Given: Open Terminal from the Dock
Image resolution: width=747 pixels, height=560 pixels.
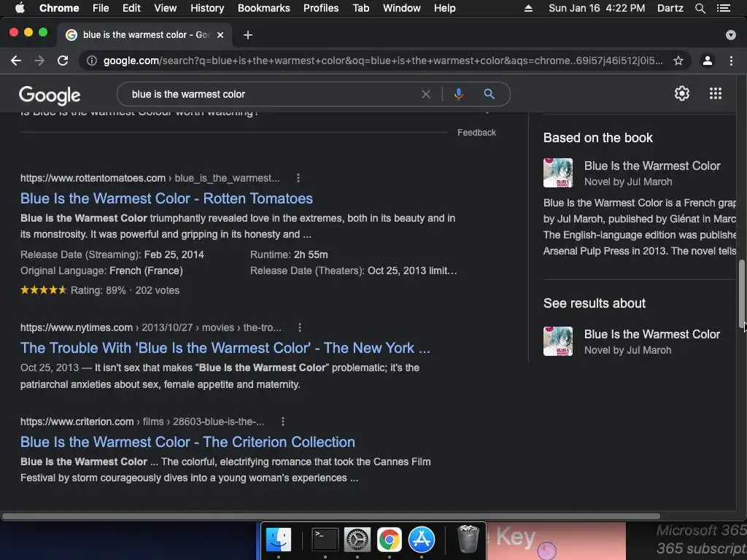Looking at the screenshot, I should (x=325, y=540).
